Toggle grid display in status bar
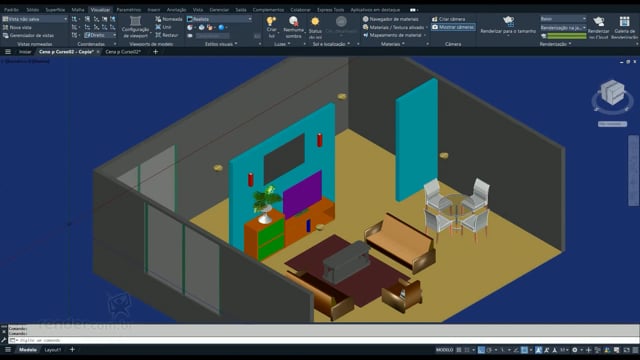The height and width of the screenshot is (360, 640). pyautogui.click(x=459, y=350)
